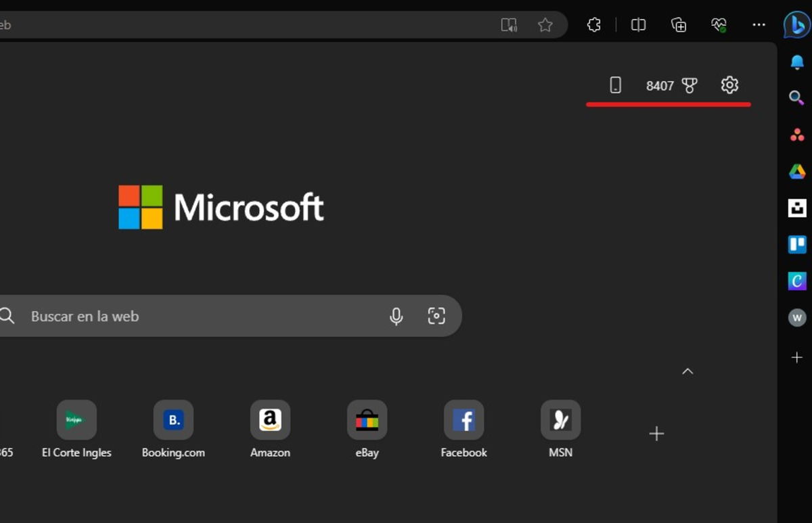Screen dimensions: 812x523
Task: Open the Settings and more menu
Action: [759, 25]
